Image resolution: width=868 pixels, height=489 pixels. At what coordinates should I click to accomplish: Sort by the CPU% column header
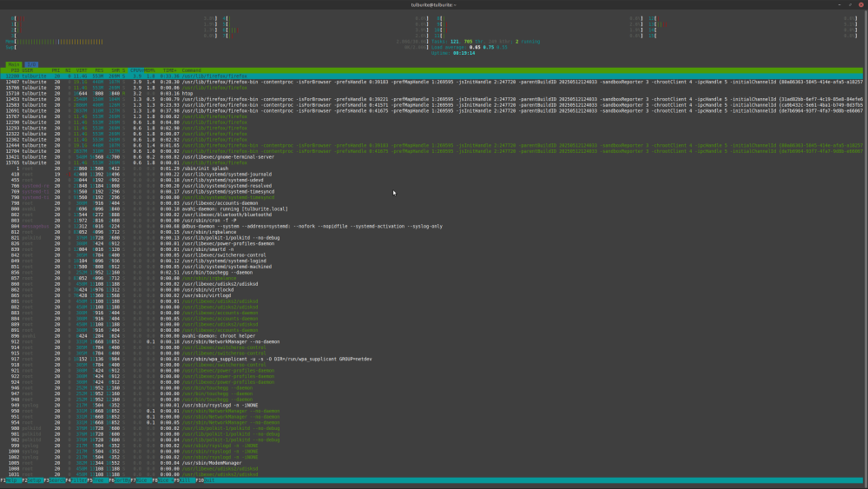pyautogui.click(x=137, y=70)
